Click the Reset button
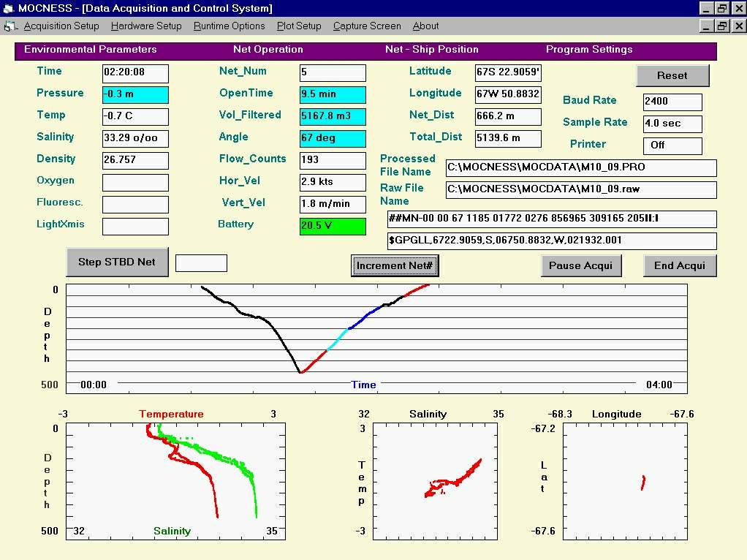747x560 pixels. (672, 75)
